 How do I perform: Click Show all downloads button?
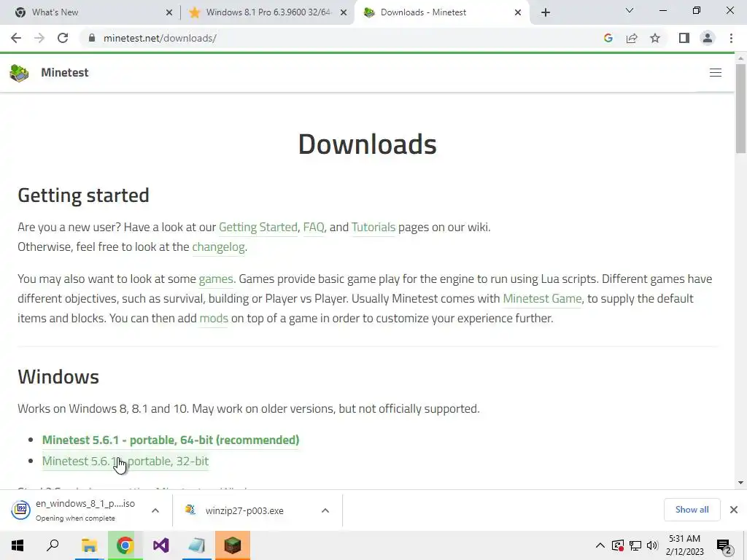[x=692, y=510]
